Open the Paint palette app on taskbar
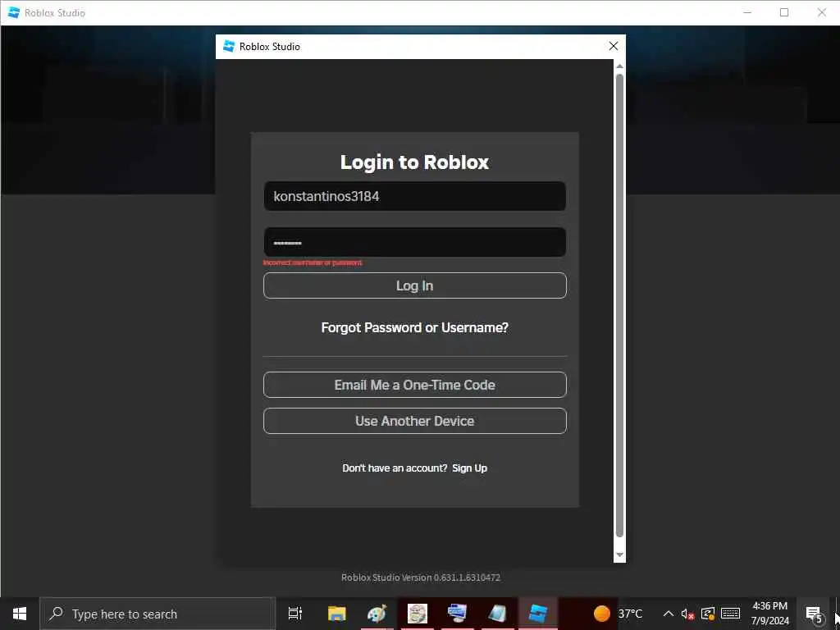The height and width of the screenshot is (630, 840). [377, 614]
